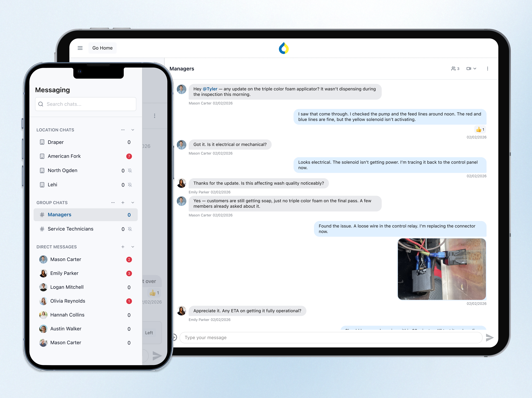
Task: Click the phone chat options three dots
Action: point(155,116)
